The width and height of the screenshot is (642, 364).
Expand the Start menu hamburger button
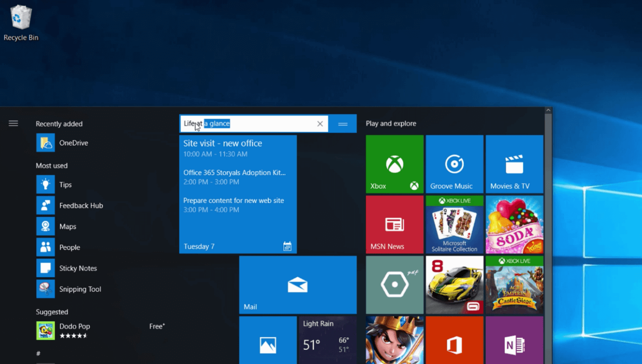(13, 123)
